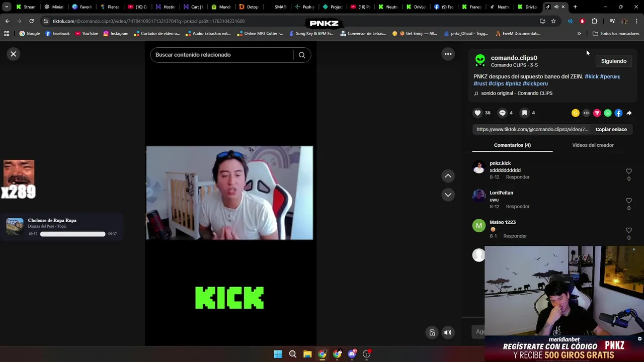Image resolution: width=644 pixels, height=362 pixels.
Task: Open the #clips hashtag
Action: [496, 83]
